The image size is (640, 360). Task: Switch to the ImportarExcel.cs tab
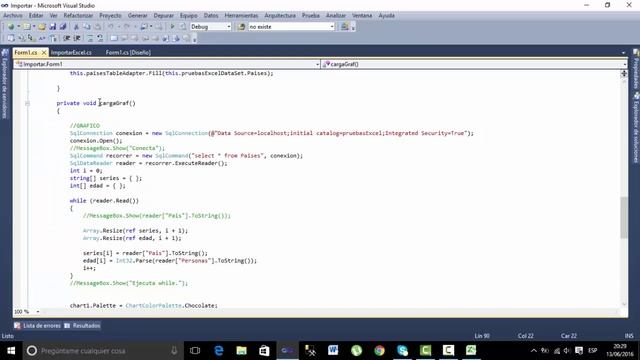coord(71,53)
